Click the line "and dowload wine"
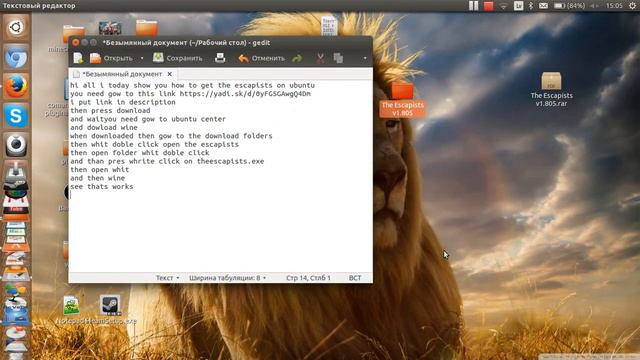The height and width of the screenshot is (360, 640). coord(104,127)
